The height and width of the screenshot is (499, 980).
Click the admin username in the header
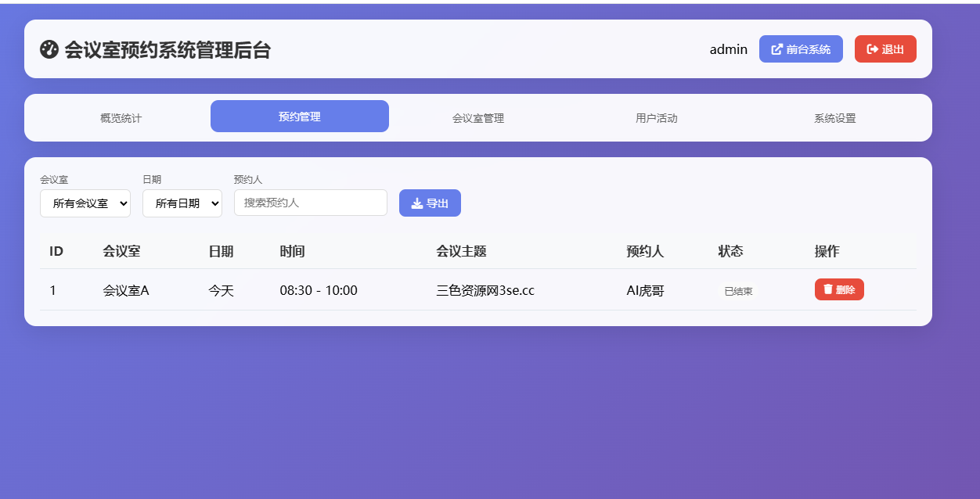729,48
